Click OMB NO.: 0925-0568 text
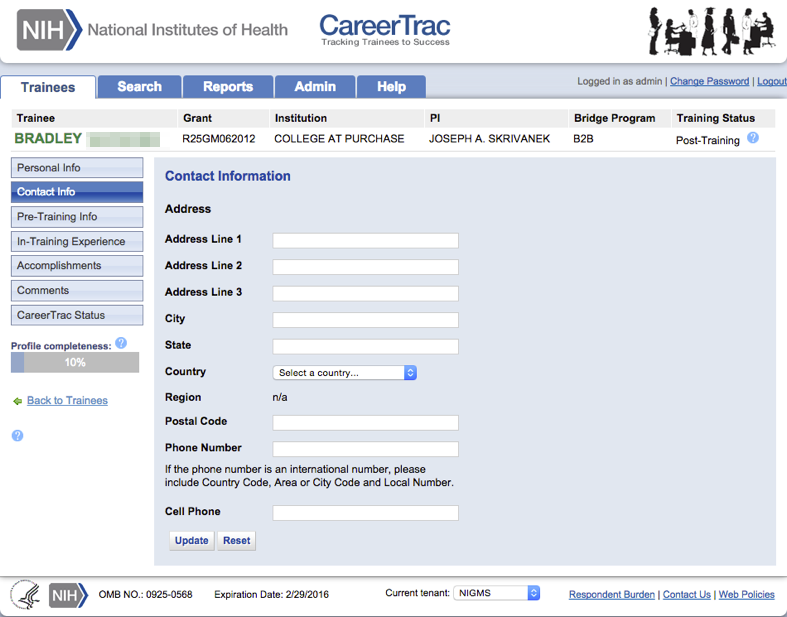Screen dimensions: 787x617 click(x=146, y=594)
